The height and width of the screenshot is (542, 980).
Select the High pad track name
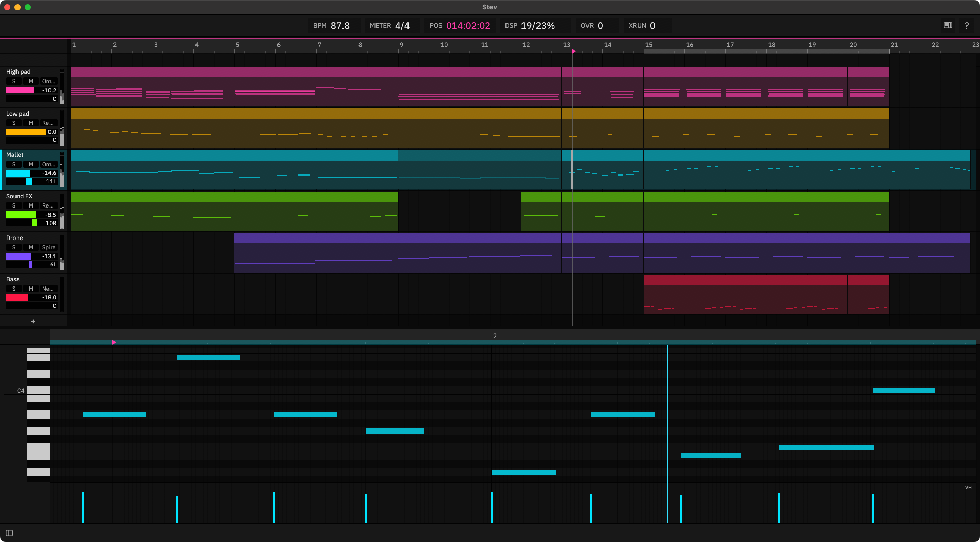click(x=19, y=72)
